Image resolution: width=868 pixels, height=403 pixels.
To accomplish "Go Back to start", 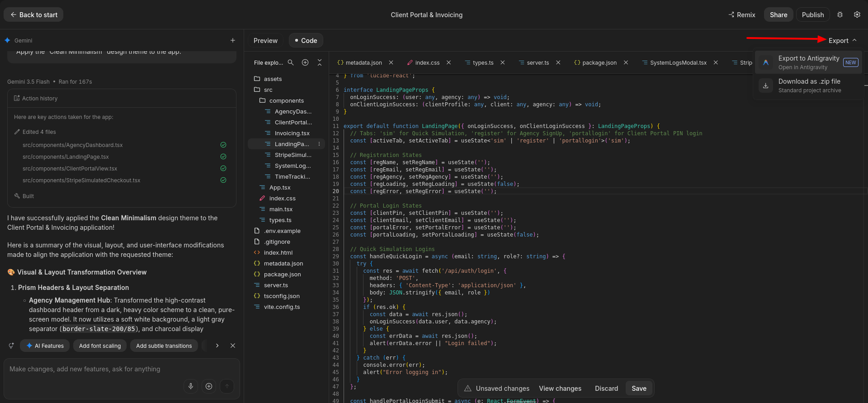I will 33,15.
